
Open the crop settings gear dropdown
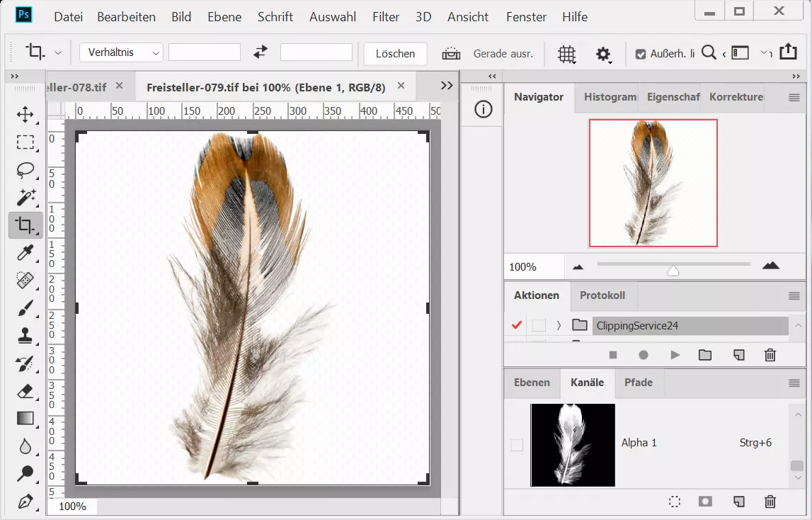(603, 54)
